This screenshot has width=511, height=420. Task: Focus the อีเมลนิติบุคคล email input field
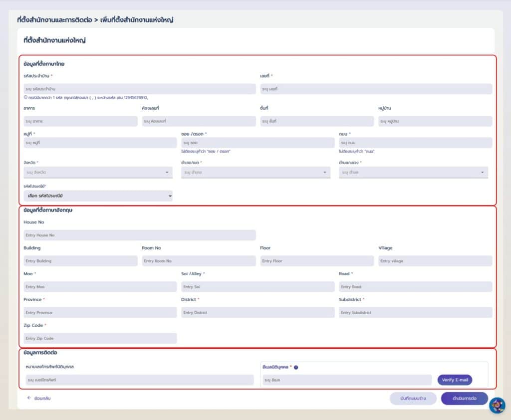click(346, 380)
